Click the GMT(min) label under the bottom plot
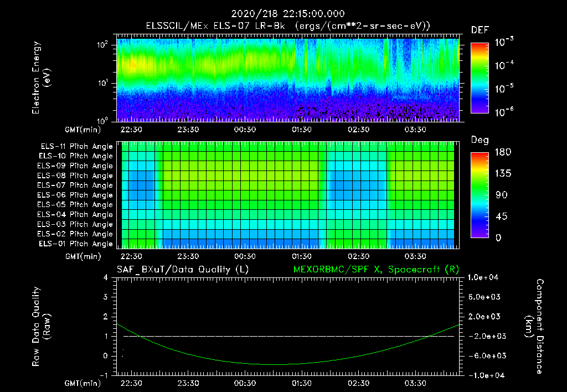Screen dimensions: 567x392 point(83,383)
